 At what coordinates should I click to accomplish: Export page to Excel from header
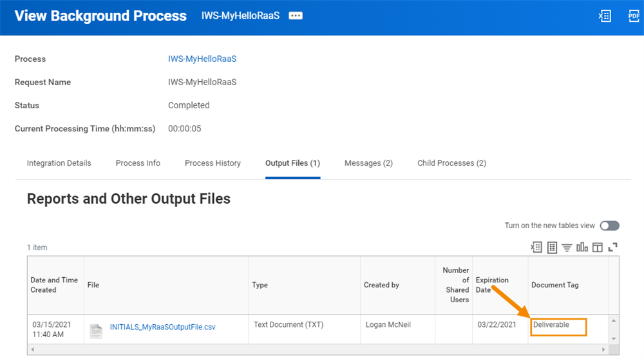click(605, 15)
